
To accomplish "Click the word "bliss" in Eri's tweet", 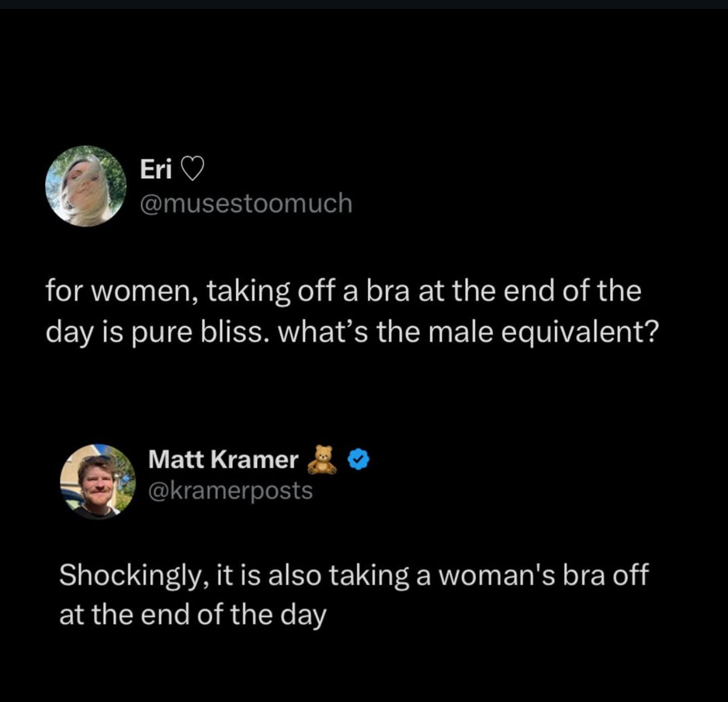I will click(x=231, y=332).
